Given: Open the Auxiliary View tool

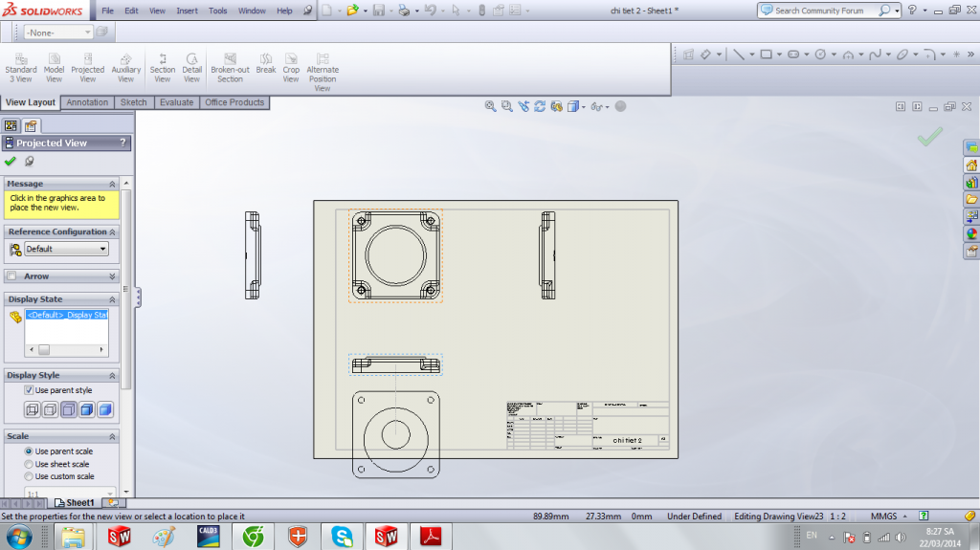Looking at the screenshot, I should point(125,68).
